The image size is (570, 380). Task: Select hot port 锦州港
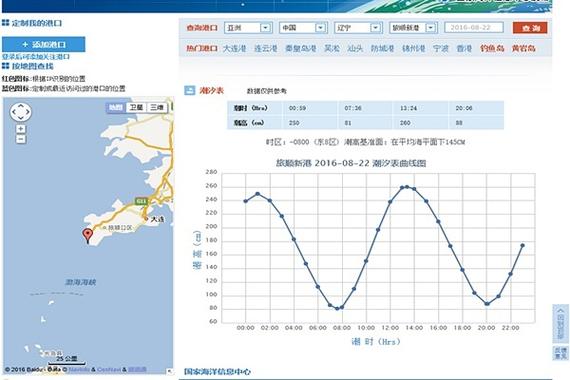pos(414,48)
